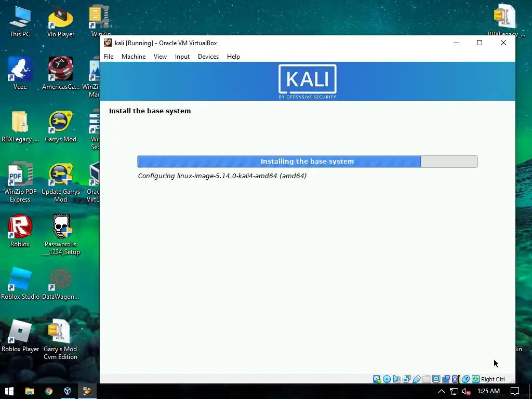This screenshot has height=399, width=532.
Task: Click the 'Install the base system' heading
Action: 150,111
